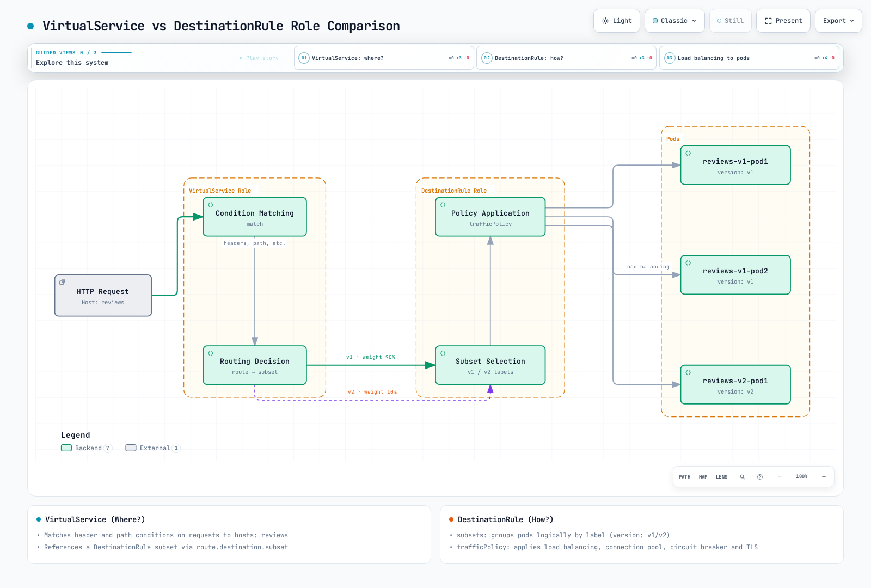Screen dimensions: 871x588
Task: Click the code icon on Subset Selection node
Action: pyautogui.click(x=443, y=353)
